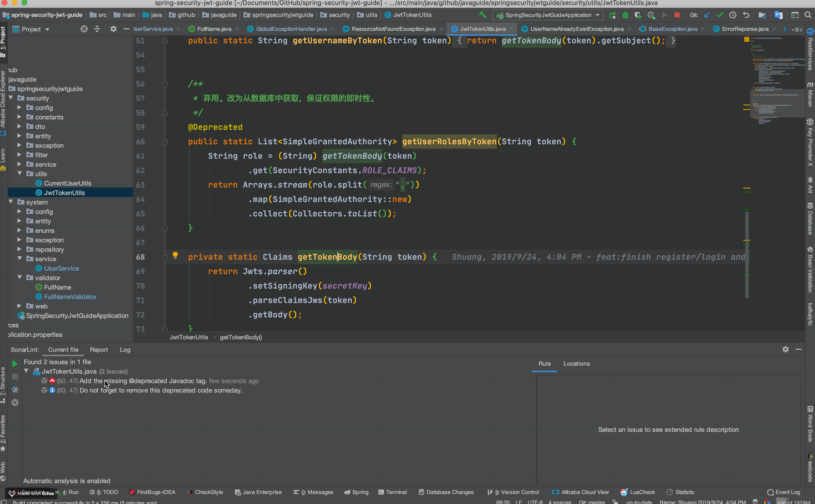Switch to the GlobalExceptionHandler.java tab

point(291,29)
